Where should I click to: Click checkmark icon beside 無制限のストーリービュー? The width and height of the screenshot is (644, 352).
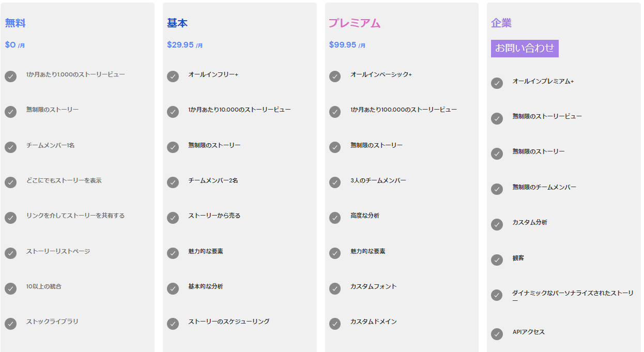click(x=497, y=118)
